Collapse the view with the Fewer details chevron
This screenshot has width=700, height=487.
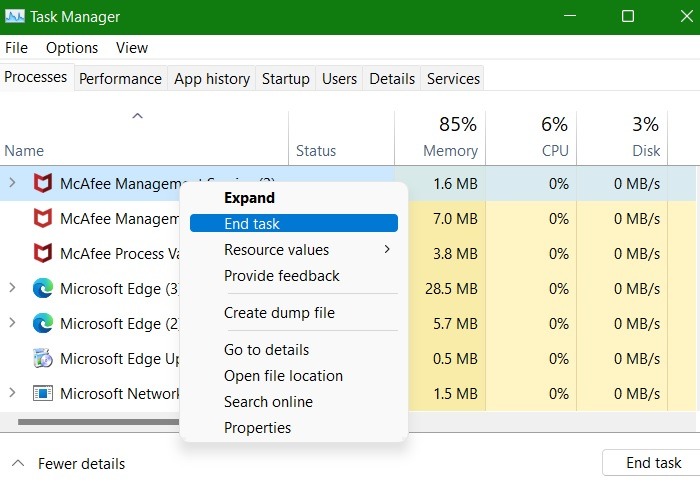coord(18,463)
